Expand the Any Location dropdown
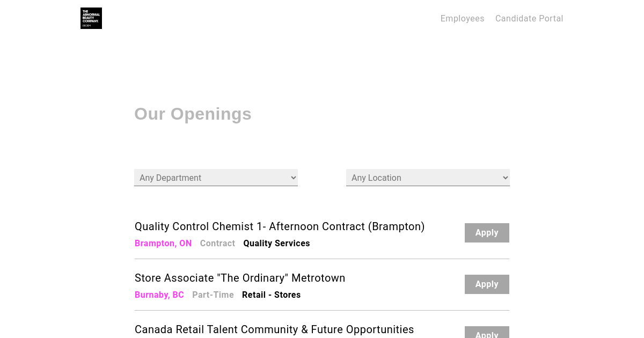Viewport: 644px width, 338px height. pos(428,178)
